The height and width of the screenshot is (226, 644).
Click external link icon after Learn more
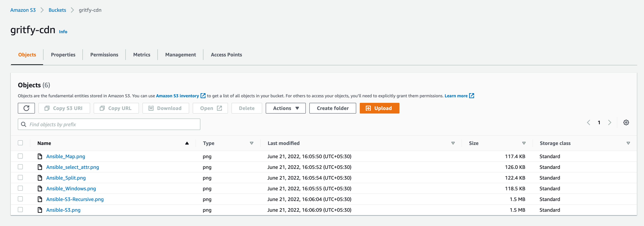pos(471,96)
